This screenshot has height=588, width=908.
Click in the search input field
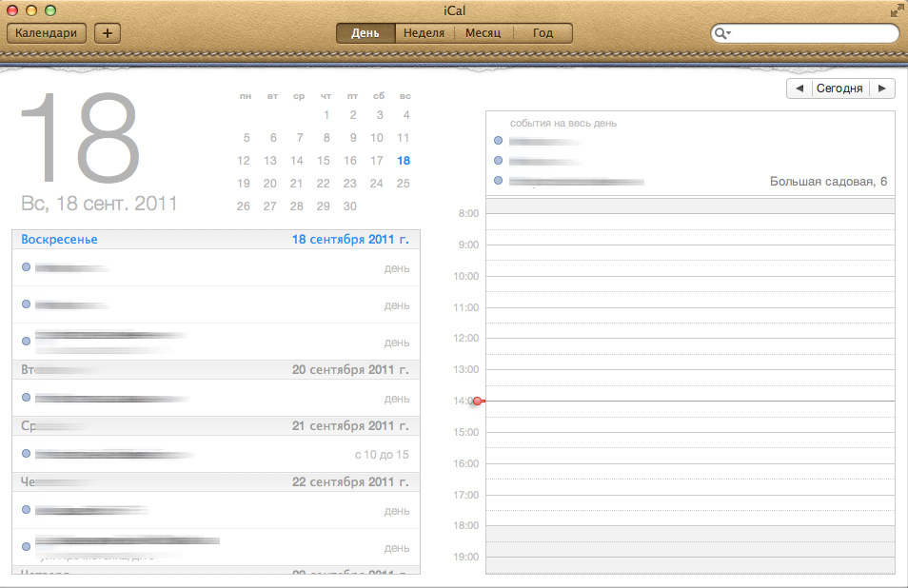pos(811,34)
